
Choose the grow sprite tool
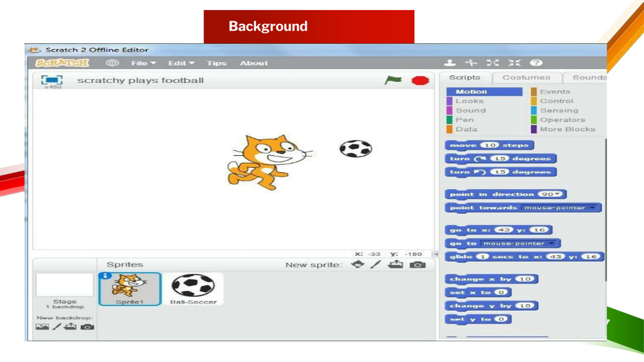(x=493, y=63)
